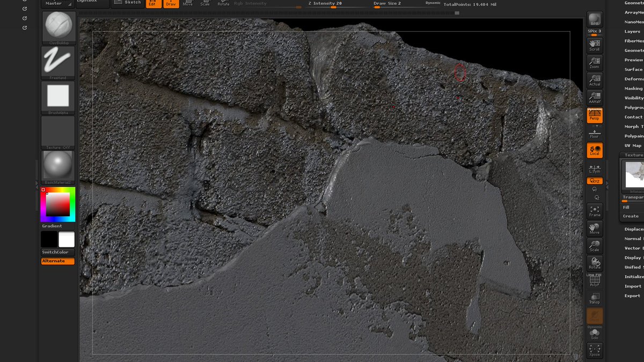Viewport: 644px width, 362px height.
Task: Select the ClayBuildup brush thumbnail
Action: (58, 27)
